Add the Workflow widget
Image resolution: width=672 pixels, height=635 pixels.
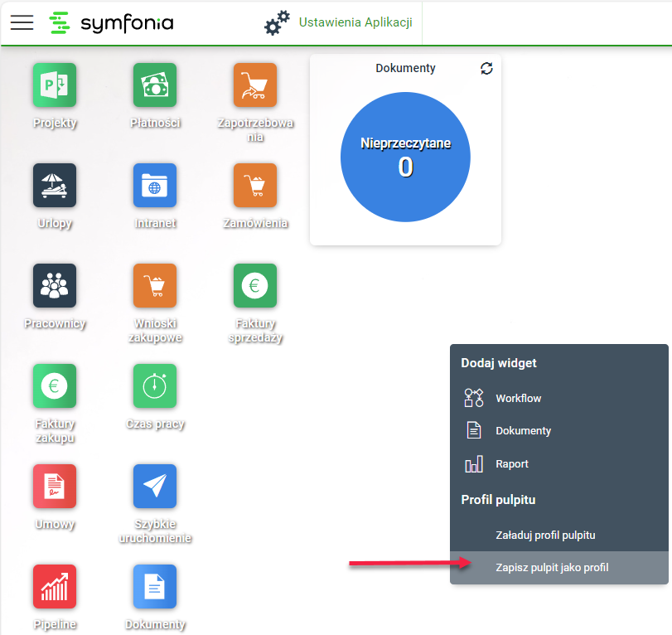pyautogui.click(x=558, y=398)
